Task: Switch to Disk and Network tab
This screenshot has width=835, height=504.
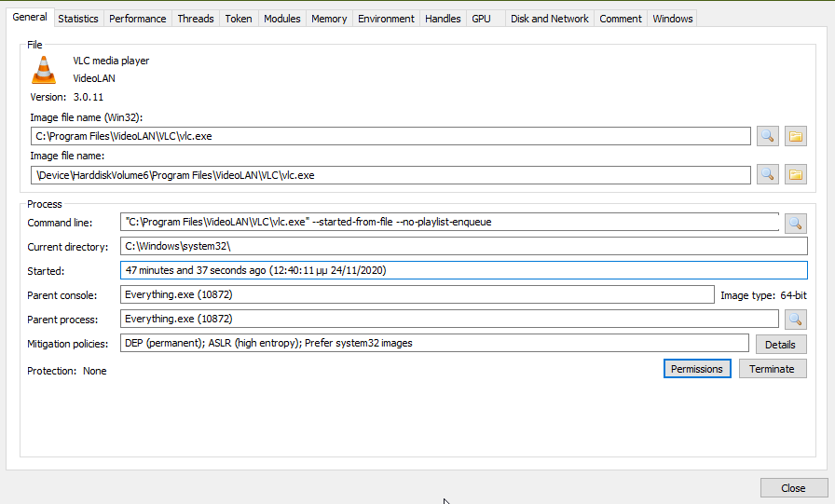Action: click(550, 19)
